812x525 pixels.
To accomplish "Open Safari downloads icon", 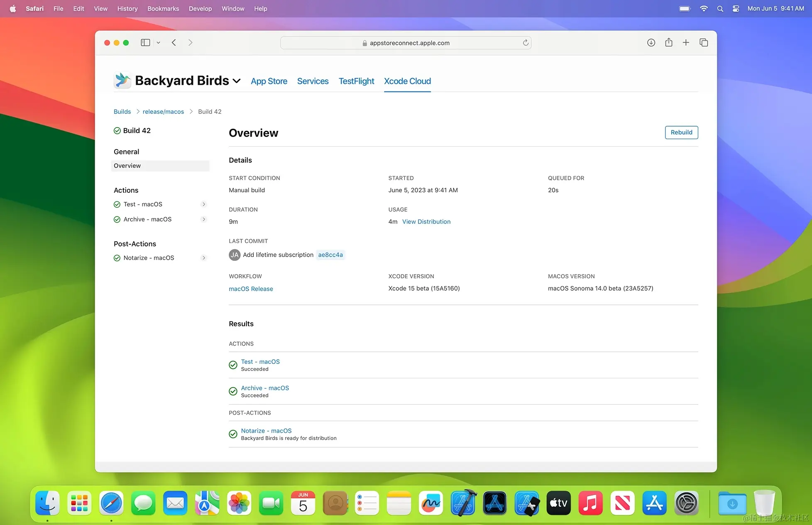I will pos(651,42).
